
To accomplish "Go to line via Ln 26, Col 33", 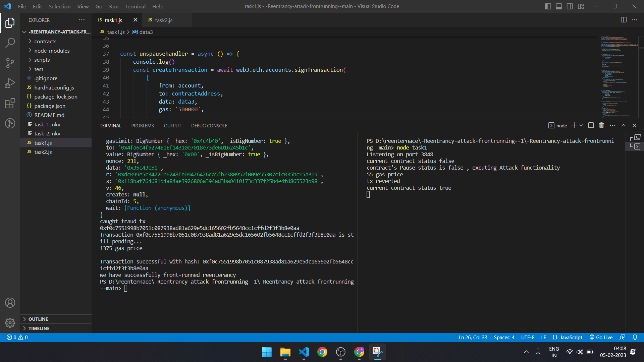I will click(473, 337).
